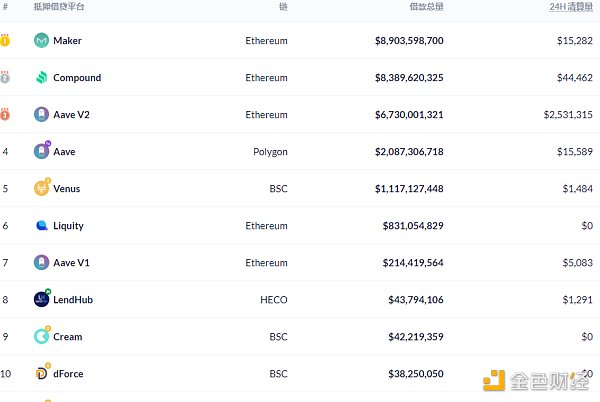Screen dimensions: 600x402
Task: Open the Liquity platform name
Action: click(68, 226)
